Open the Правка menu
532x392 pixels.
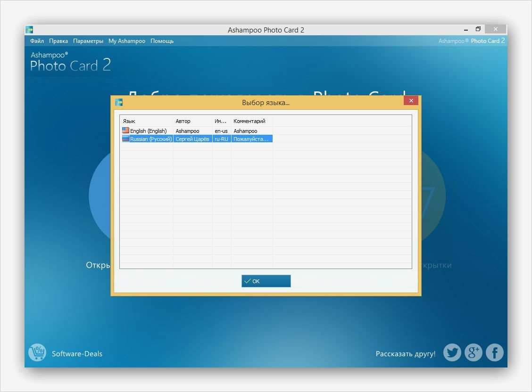[x=58, y=41]
